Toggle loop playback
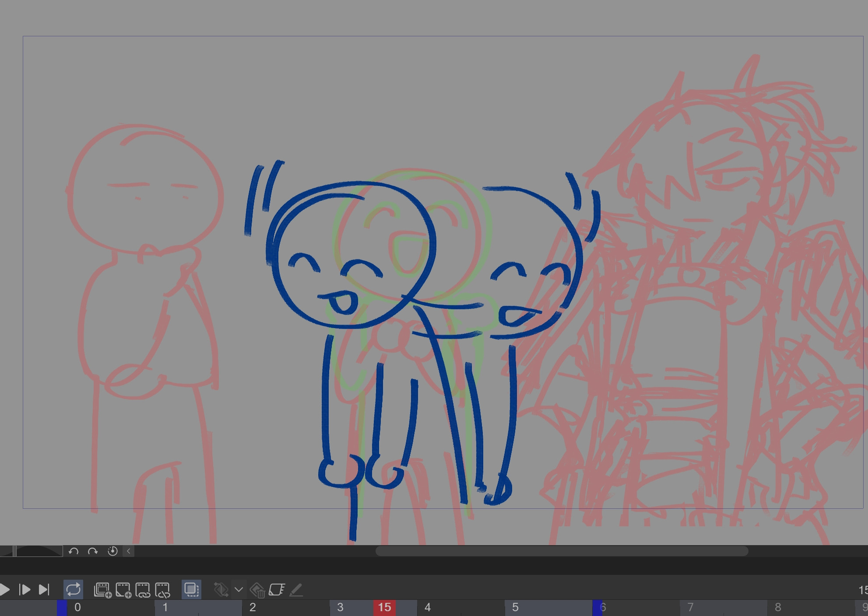Image resolution: width=868 pixels, height=616 pixels. [73, 589]
